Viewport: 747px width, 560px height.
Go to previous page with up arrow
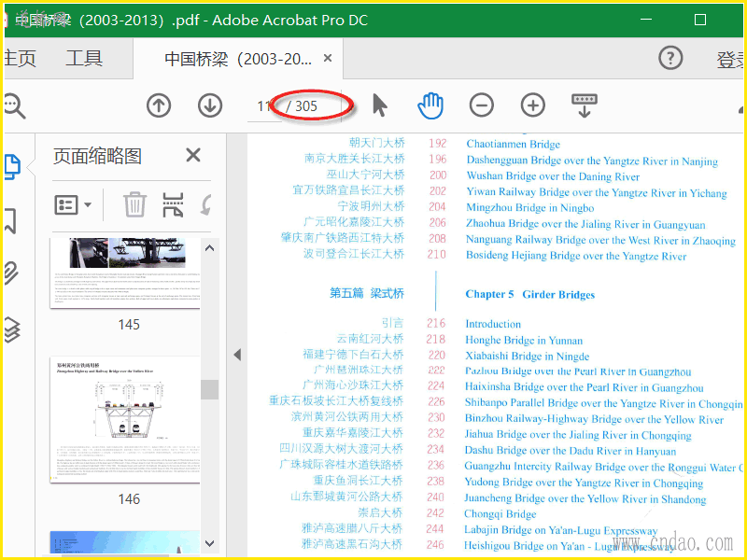pyautogui.click(x=159, y=105)
